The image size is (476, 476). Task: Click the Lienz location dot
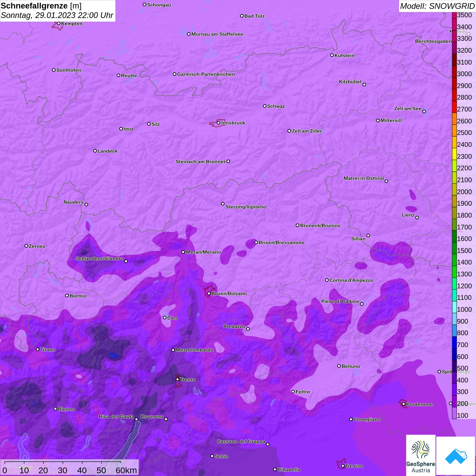pyautogui.click(x=417, y=218)
